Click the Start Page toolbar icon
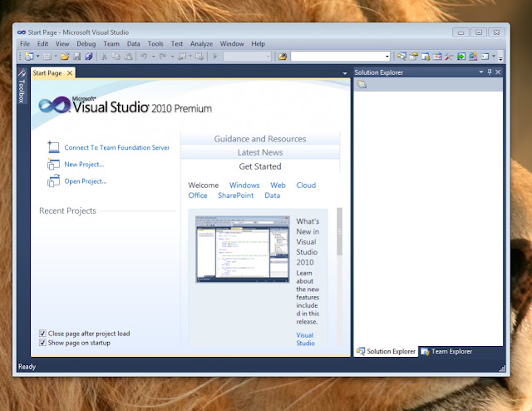Image resolution: width=532 pixels, height=411 pixels. pos(461,57)
